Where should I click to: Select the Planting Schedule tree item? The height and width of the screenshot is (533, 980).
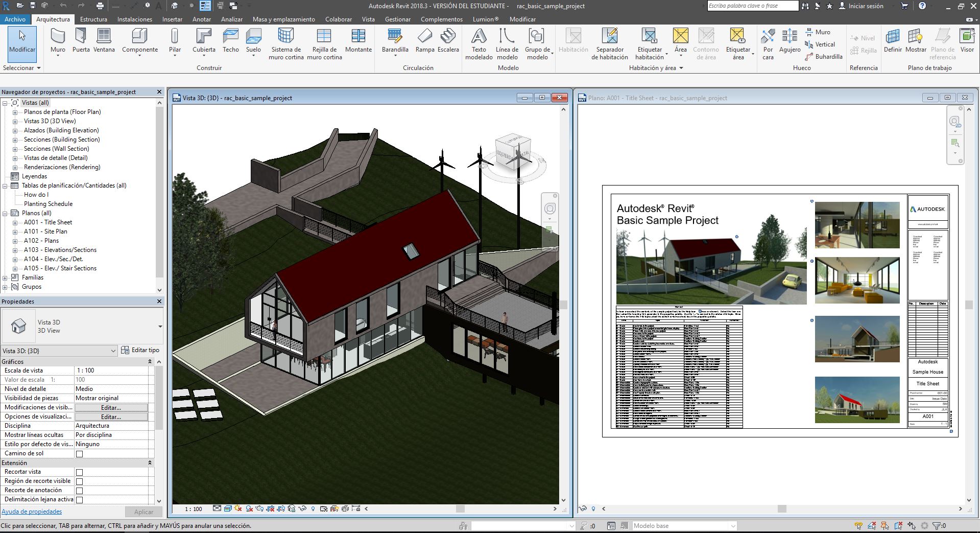[48, 204]
